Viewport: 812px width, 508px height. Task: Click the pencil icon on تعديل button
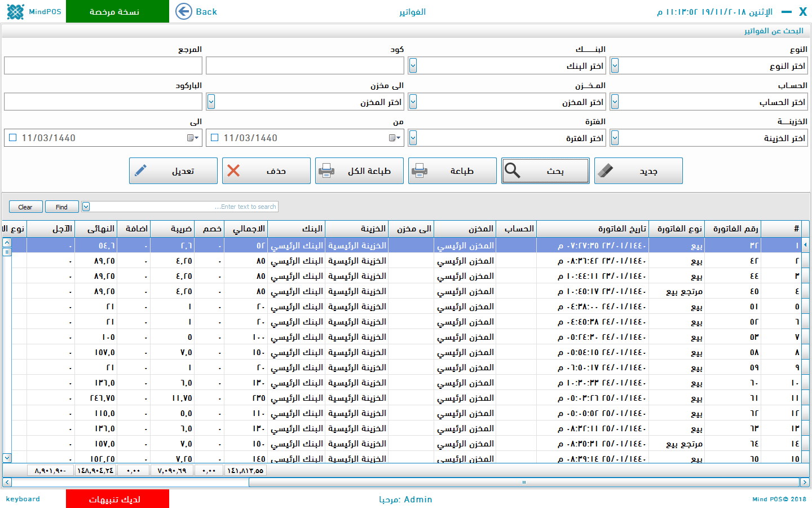pyautogui.click(x=141, y=170)
